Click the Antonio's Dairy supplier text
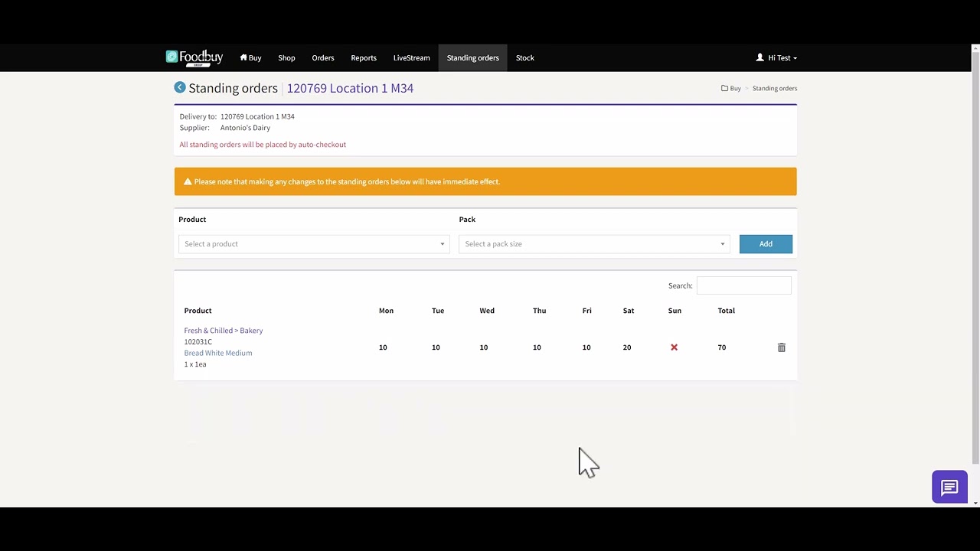Viewport: 980px width, 551px height. click(x=245, y=128)
